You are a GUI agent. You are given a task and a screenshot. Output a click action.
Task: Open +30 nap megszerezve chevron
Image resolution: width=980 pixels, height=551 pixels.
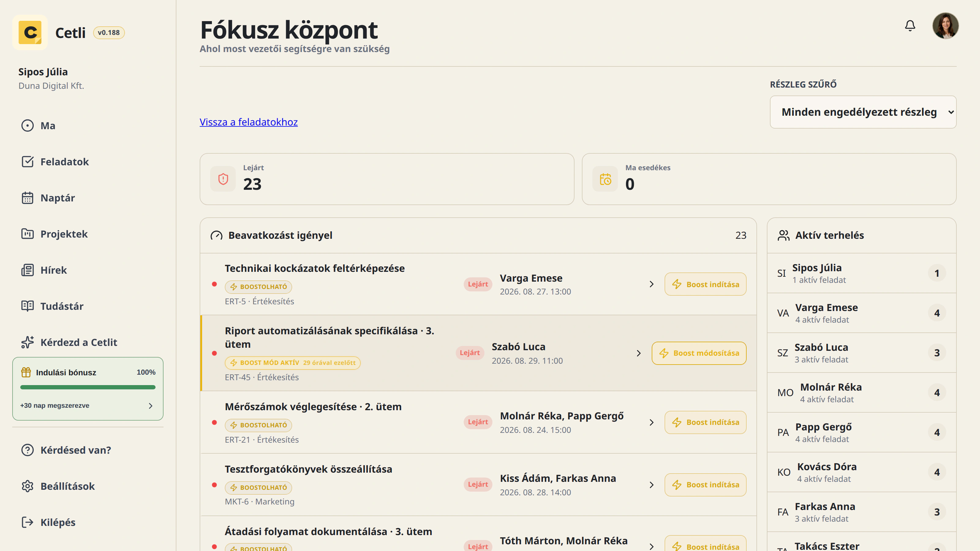pyautogui.click(x=150, y=406)
